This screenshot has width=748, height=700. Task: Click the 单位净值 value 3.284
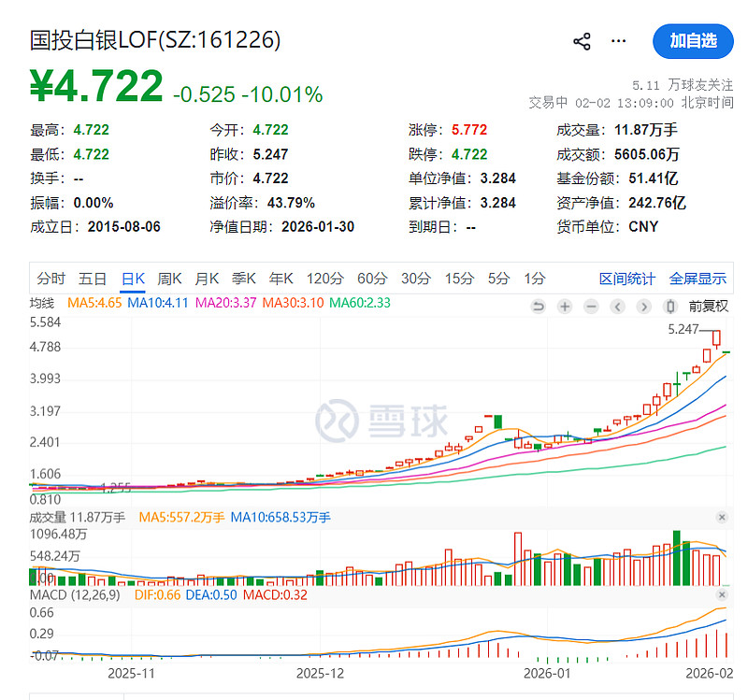[498, 179]
